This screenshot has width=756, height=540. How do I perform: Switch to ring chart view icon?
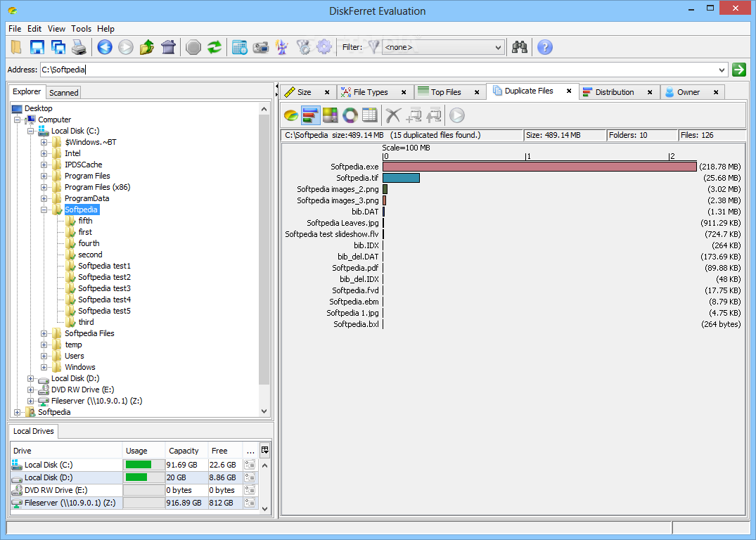tap(350, 115)
